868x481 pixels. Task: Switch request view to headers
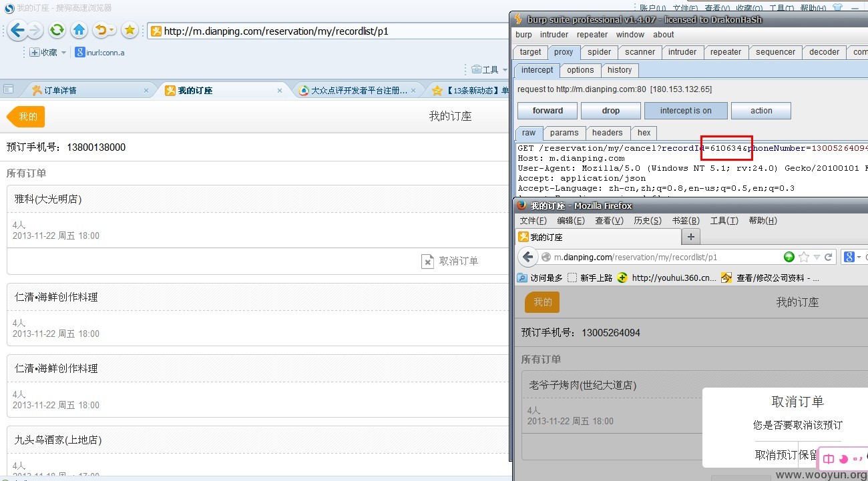(607, 133)
